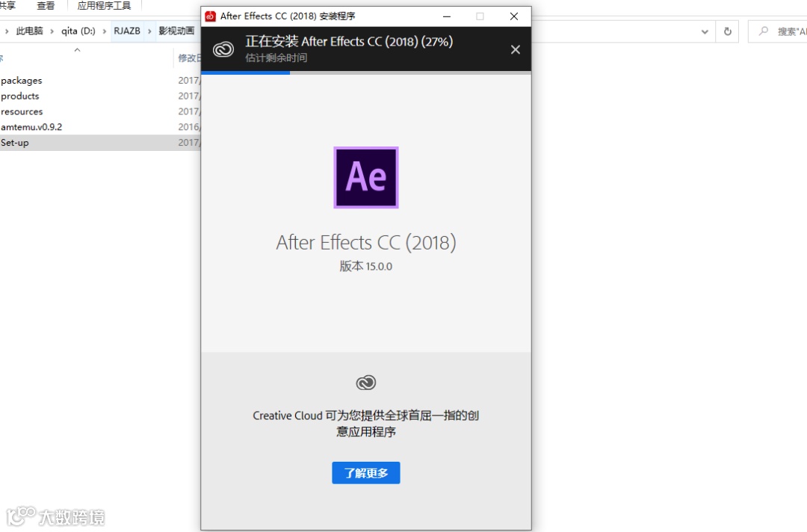
Task: Click the Creative Cloud promo description text
Action: point(366,424)
